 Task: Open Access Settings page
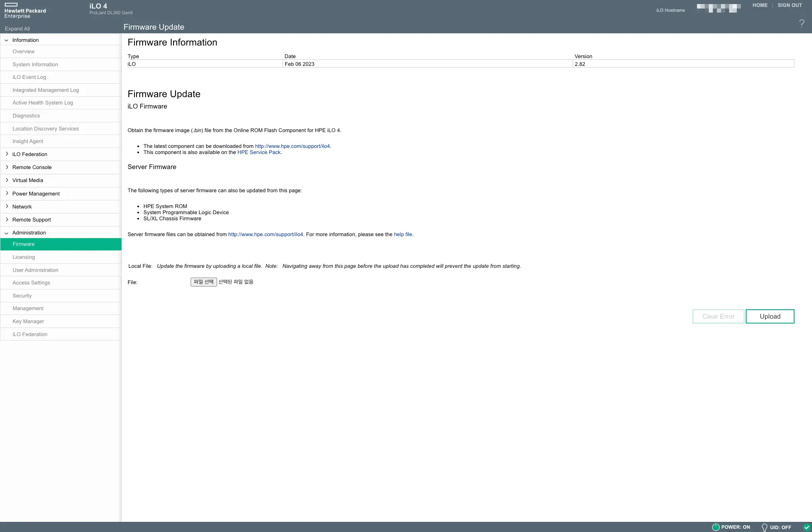[31, 283]
